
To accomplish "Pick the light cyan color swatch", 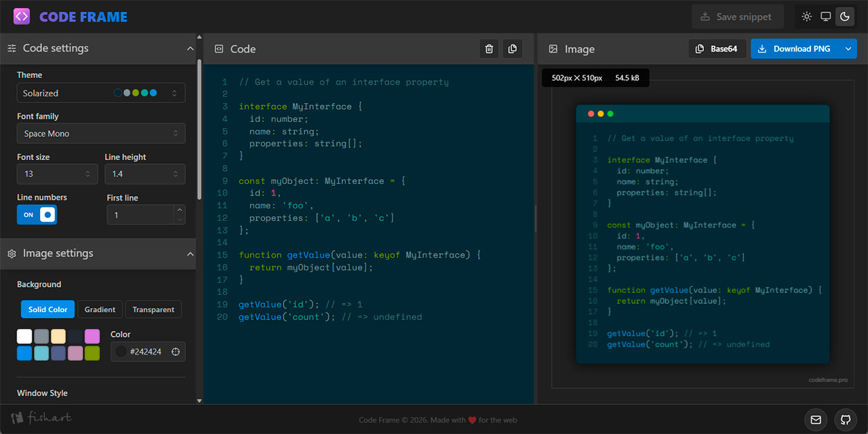I will point(41,353).
